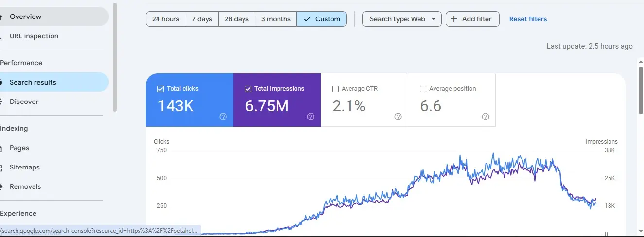
Task: Click help icon on Average position card
Action: click(x=486, y=117)
